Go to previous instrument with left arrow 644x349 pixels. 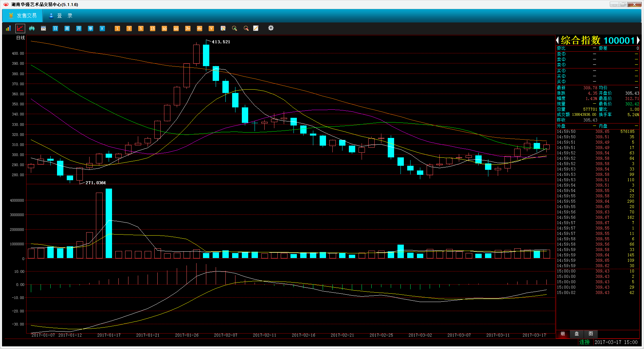tap(557, 40)
